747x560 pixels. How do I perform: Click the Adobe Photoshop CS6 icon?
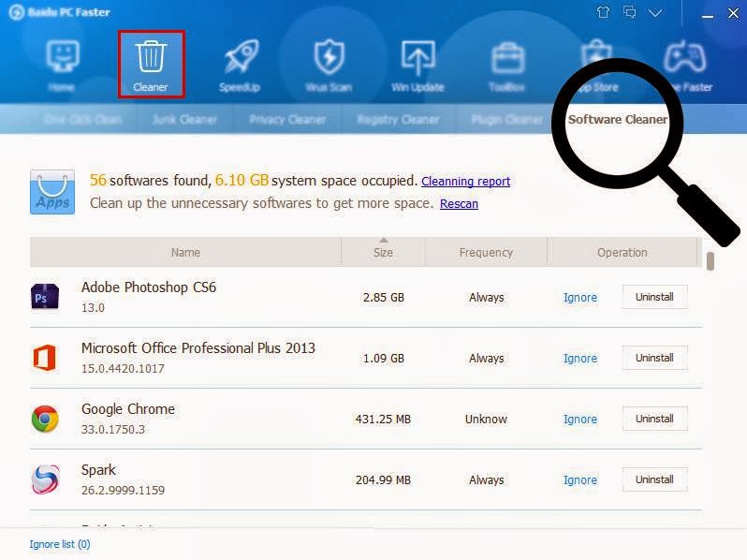(x=45, y=297)
